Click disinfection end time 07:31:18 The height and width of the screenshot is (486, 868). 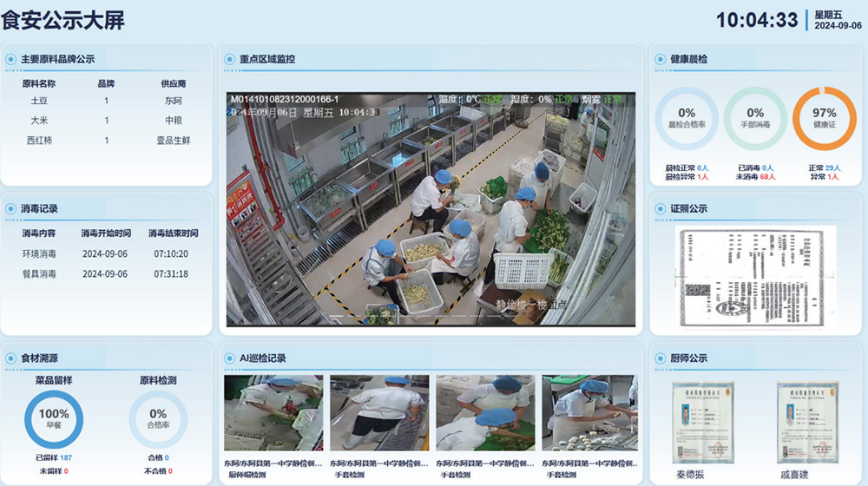(171, 273)
